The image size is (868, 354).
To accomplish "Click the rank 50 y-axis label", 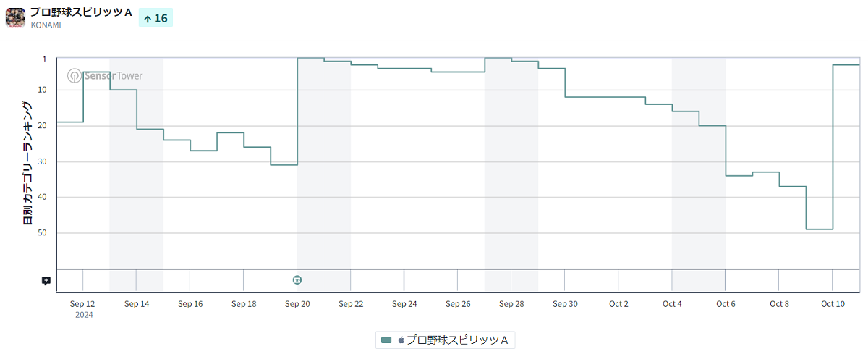I will tap(43, 233).
